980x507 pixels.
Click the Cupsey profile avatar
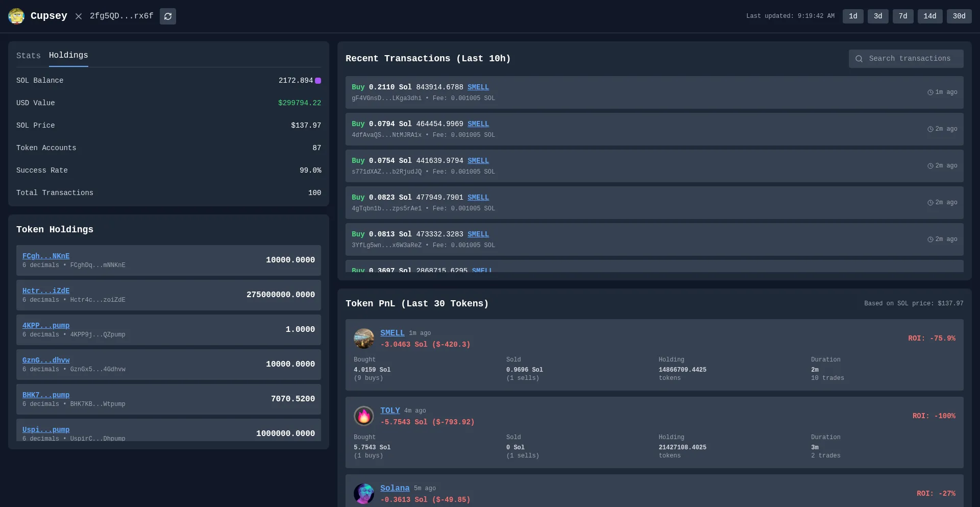(x=16, y=16)
